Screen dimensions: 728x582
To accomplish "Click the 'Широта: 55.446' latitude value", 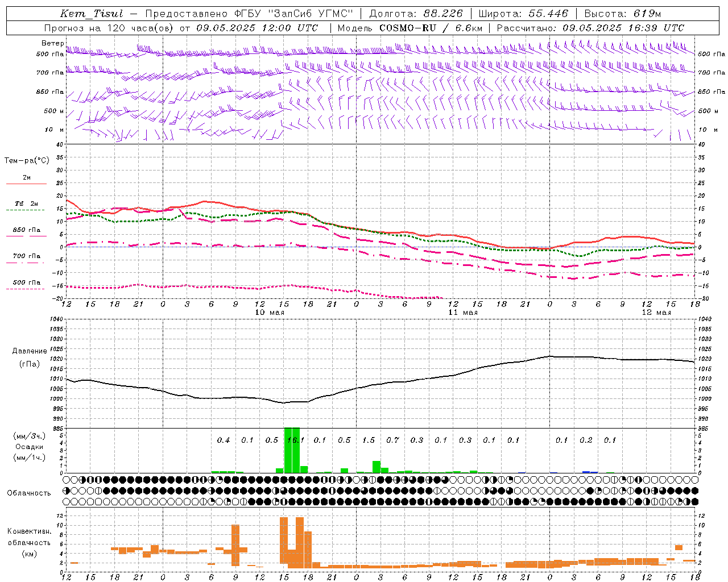I will pyautogui.click(x=523, y=14).
